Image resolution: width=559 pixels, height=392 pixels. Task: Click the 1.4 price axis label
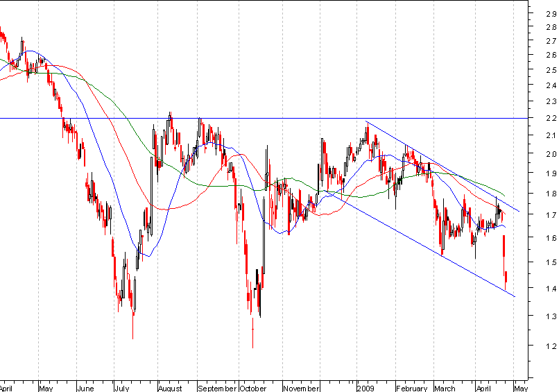(551, 289)
